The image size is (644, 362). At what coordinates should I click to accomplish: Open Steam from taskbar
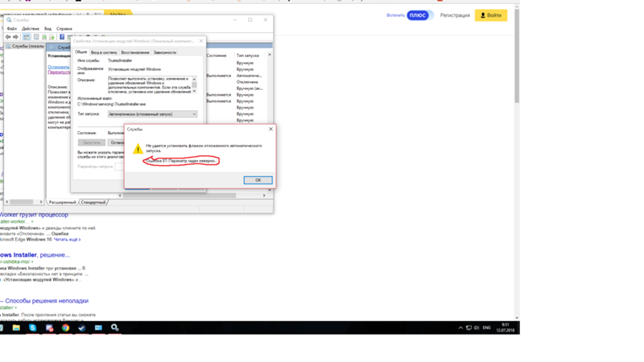coord(82,327)
